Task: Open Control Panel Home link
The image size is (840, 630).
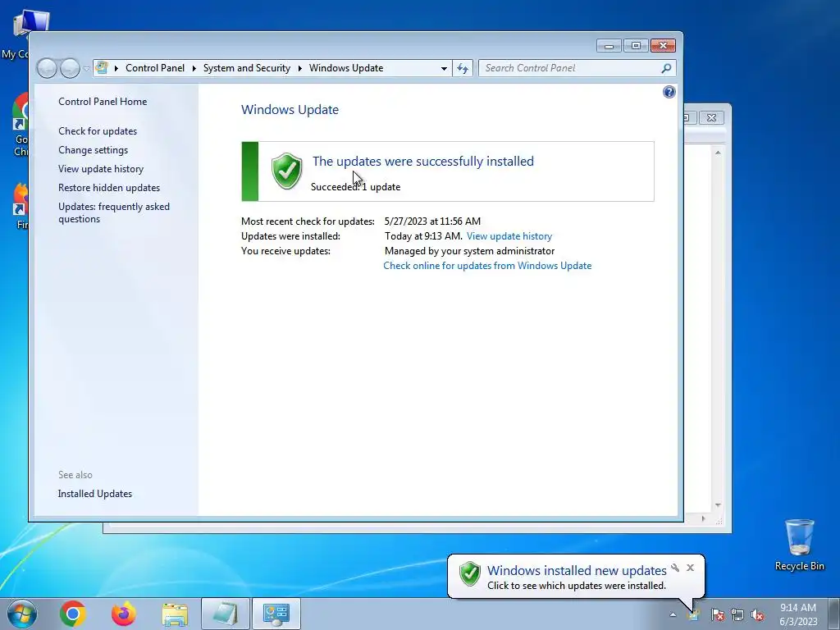Action: [103, 101]
